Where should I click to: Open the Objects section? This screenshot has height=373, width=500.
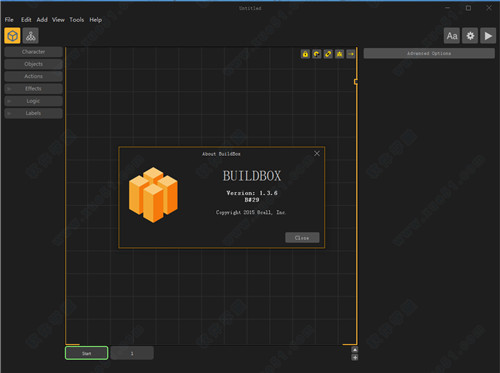tap(33, 64)
